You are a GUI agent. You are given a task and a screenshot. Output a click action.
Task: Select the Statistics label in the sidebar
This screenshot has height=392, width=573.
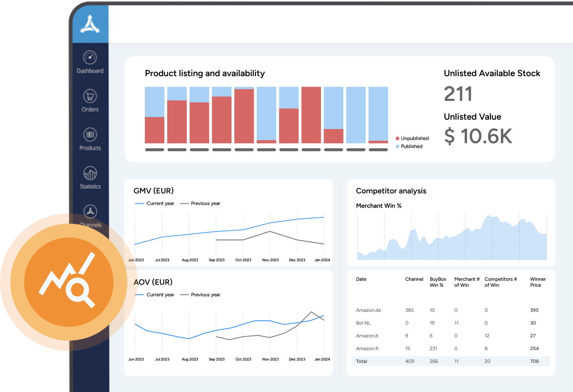90,187
